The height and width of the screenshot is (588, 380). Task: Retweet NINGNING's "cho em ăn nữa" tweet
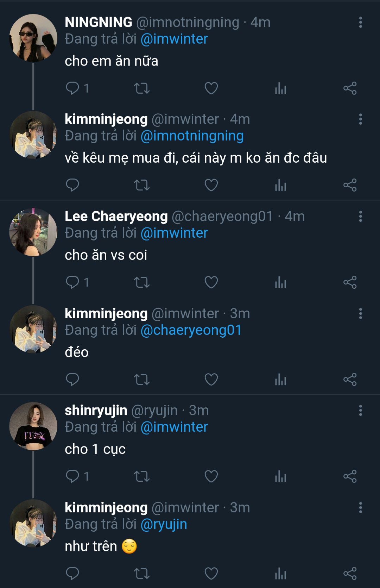coord(142,88)
